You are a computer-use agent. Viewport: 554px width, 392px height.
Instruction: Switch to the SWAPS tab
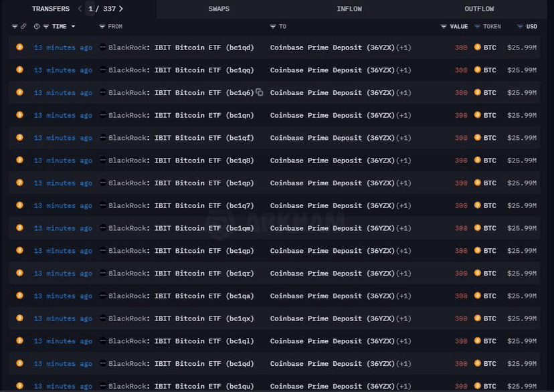[219, 9]
